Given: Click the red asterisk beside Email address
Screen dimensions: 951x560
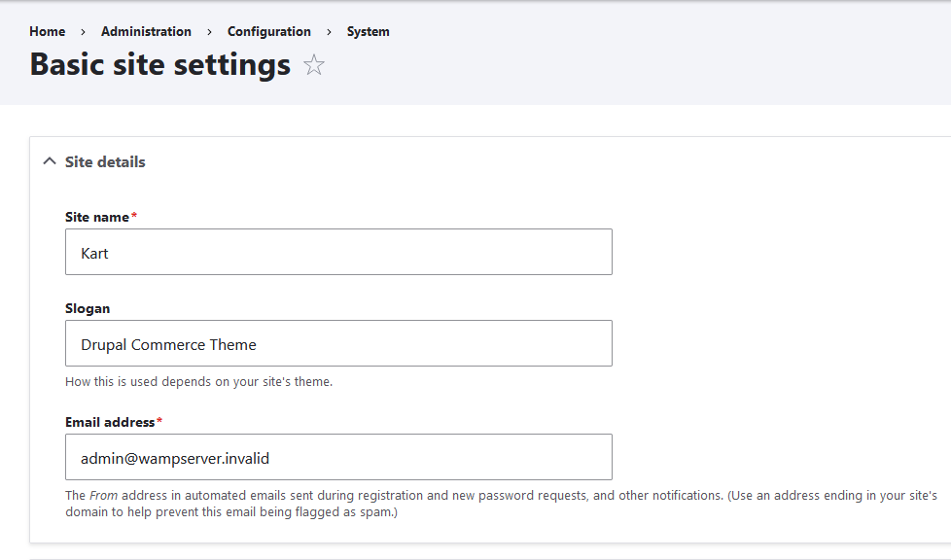Looking at the screenshot, I should pos(159,422).
